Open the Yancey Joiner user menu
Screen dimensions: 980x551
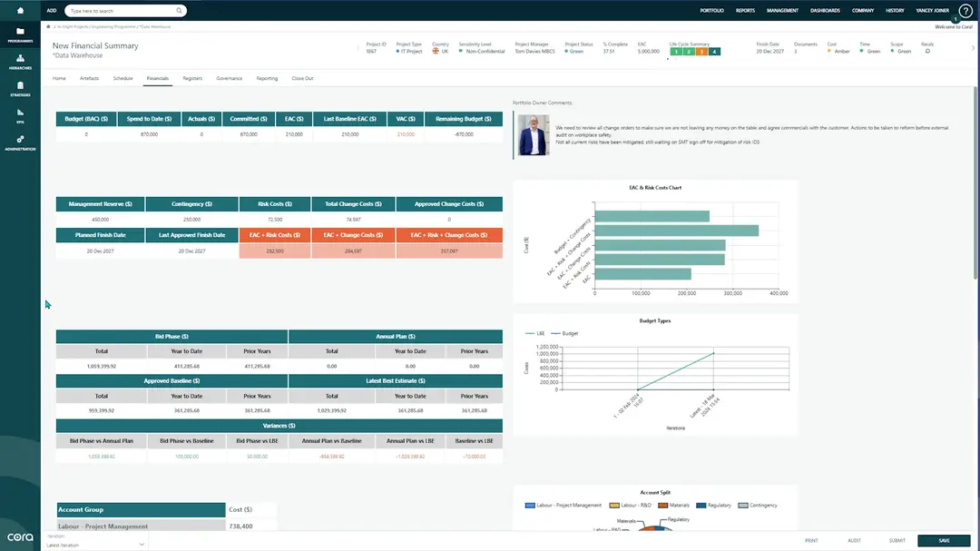[934, 11]
